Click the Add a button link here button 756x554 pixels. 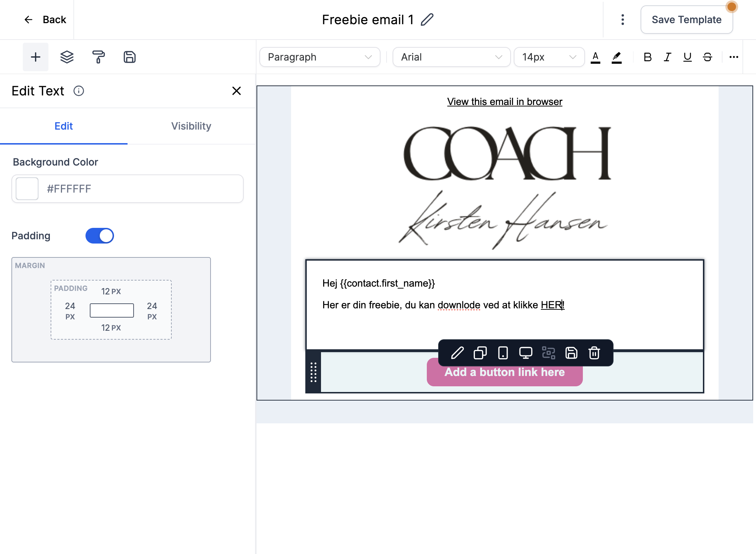505,372
